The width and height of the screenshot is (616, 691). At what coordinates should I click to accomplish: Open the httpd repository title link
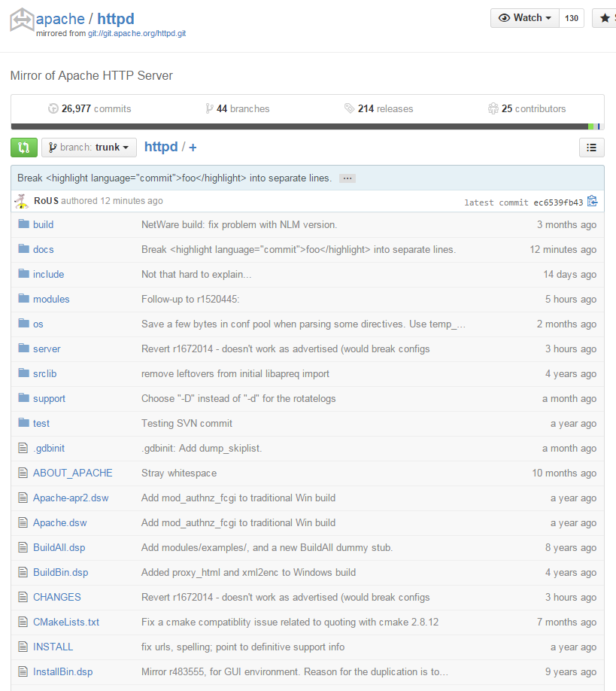(x=116, y=19)
